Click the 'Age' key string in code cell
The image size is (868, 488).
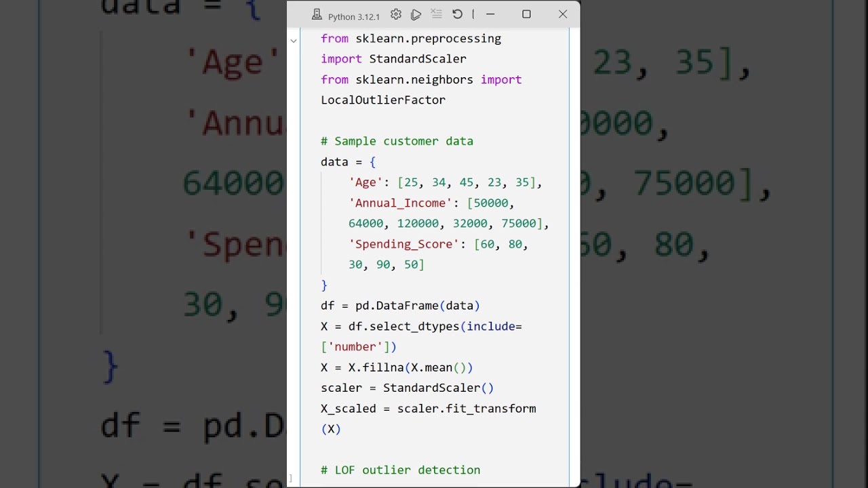tap(366, 182)
